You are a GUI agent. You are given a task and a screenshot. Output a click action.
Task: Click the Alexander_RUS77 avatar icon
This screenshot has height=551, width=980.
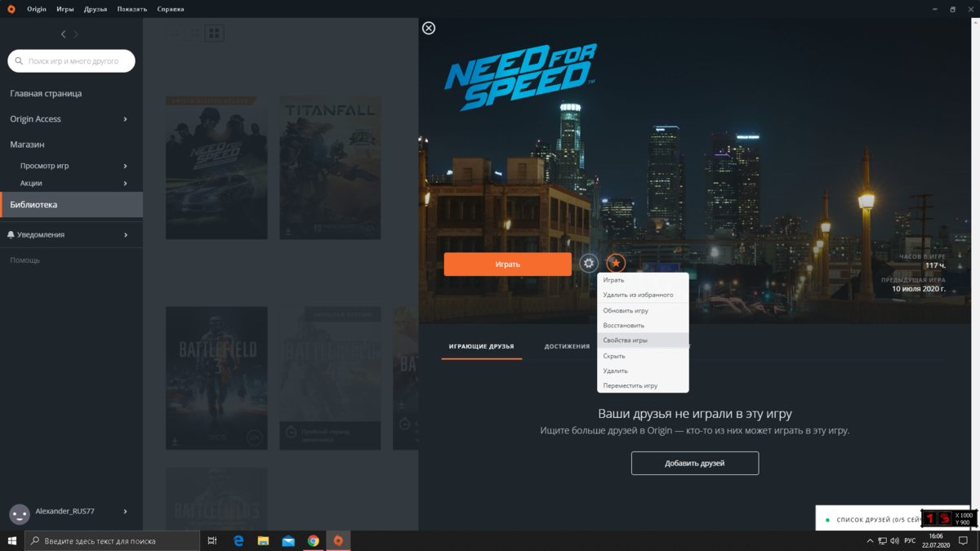[20, 513]
